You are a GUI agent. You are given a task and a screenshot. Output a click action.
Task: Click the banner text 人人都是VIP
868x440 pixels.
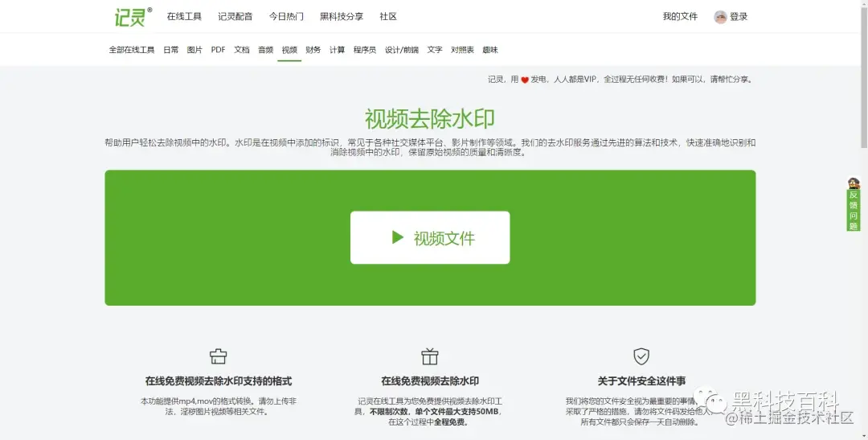tap(575, 80)
